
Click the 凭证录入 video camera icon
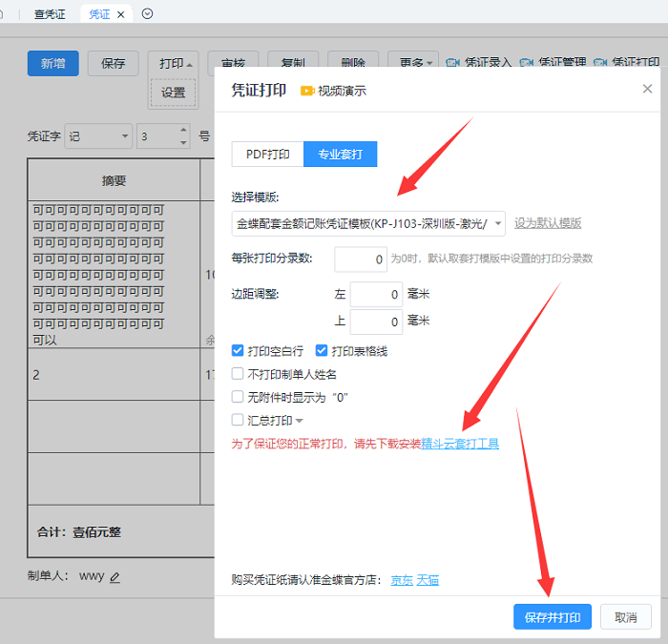[452, 63]
